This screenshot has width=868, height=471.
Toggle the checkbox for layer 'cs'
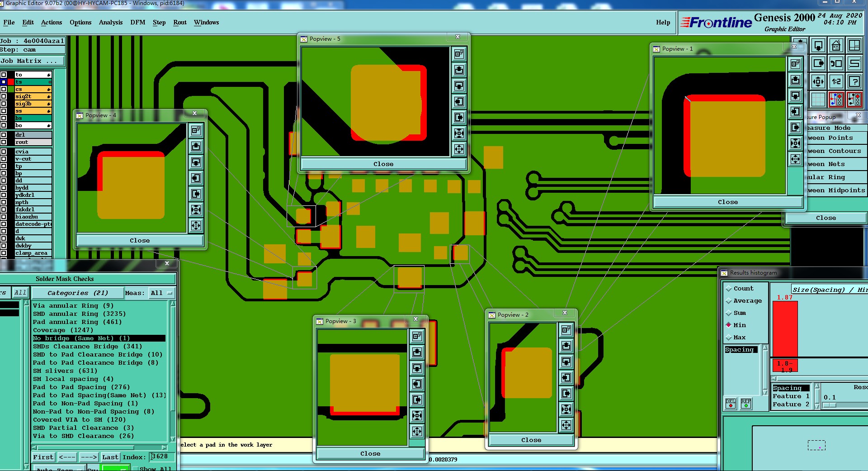(x=4, y=89)
